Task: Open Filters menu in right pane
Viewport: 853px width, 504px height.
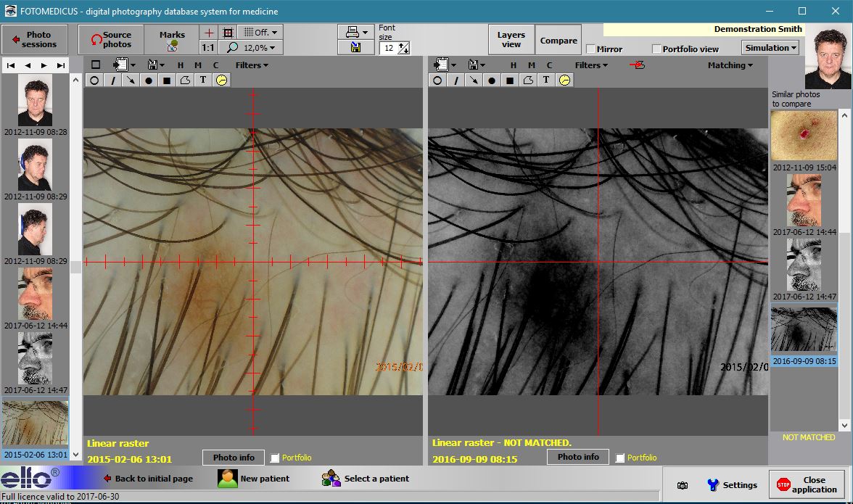Action: pos(591,65)
